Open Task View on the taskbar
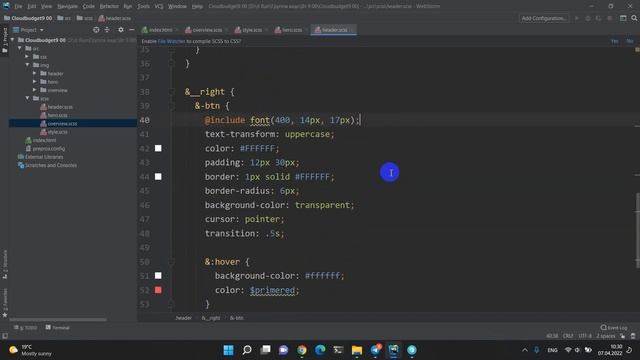This screenshot has width=640, height=360. point(265,350)
